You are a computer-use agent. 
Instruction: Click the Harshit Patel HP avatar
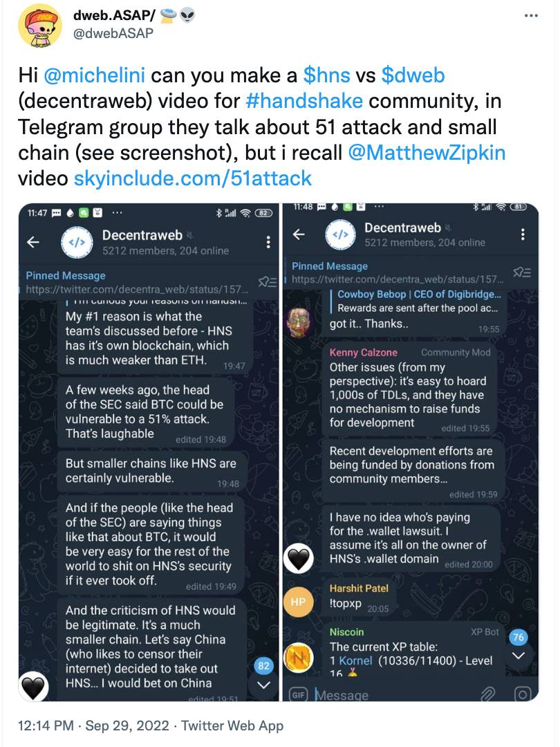[299, 602]
